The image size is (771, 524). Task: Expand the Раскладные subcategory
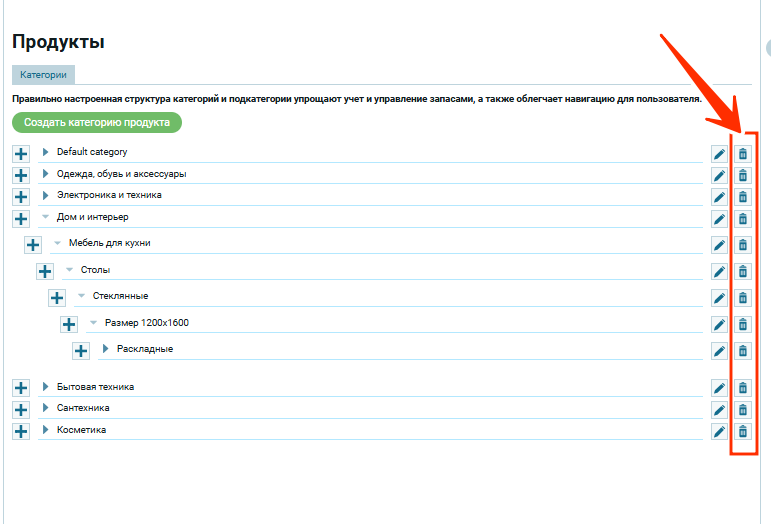click(106, 349)
